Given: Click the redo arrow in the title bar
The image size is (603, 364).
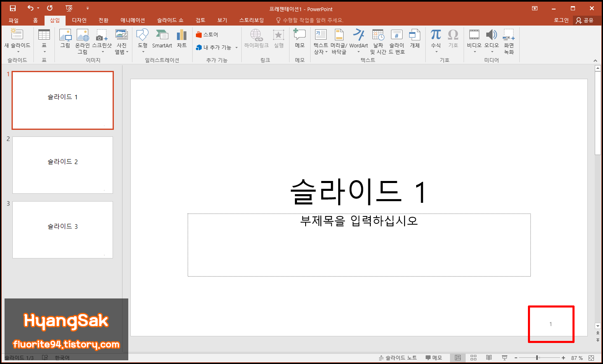Looking at the screenshot, I should (49, 8).
